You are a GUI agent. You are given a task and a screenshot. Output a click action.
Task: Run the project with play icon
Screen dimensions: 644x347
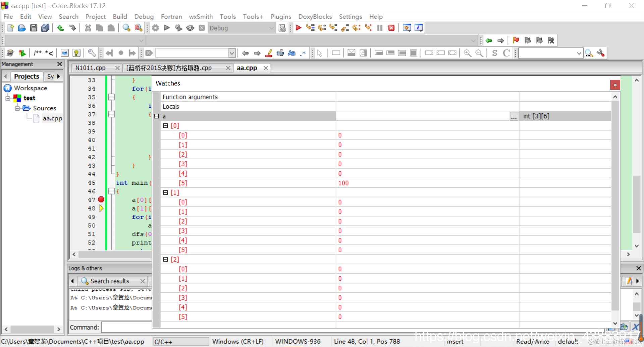click(167, 28)
